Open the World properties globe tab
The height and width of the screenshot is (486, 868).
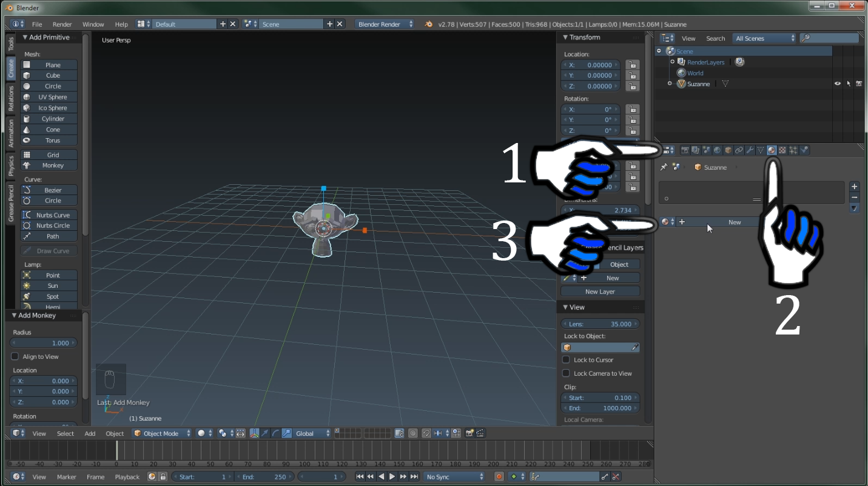(718, 150)
